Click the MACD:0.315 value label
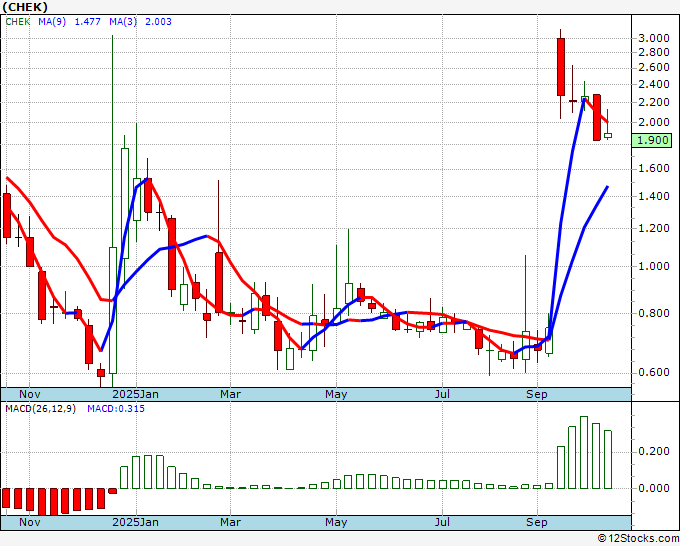Screen dimensions: 680x546 coord(116,409)
